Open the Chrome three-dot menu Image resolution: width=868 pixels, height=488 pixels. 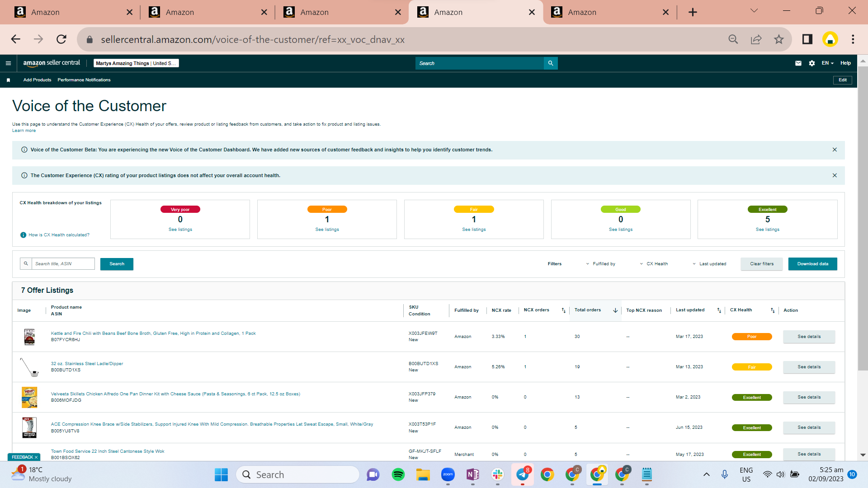pos(853,39)
